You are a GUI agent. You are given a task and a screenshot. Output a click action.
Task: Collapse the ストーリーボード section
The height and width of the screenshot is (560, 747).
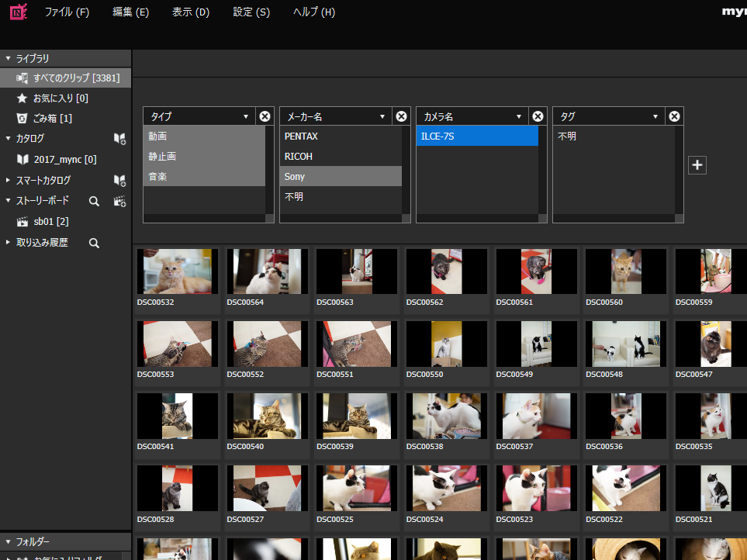click(x=8, y=200)
